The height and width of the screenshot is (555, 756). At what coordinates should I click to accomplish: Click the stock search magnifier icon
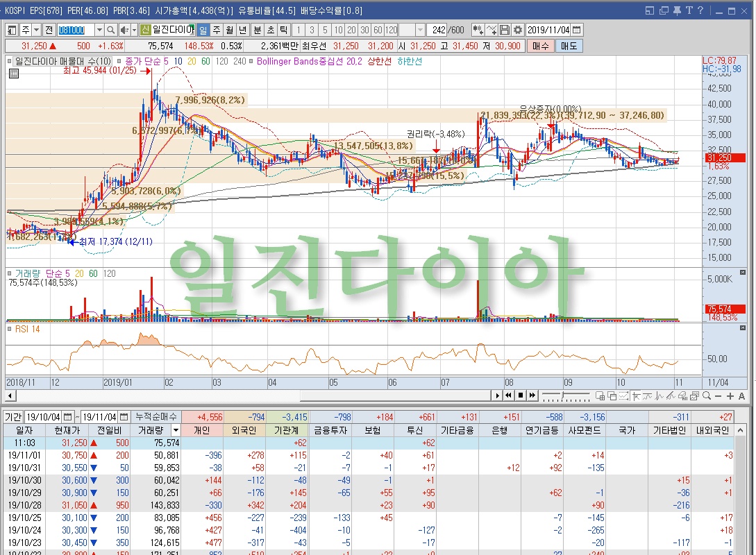tap(111, 30)
